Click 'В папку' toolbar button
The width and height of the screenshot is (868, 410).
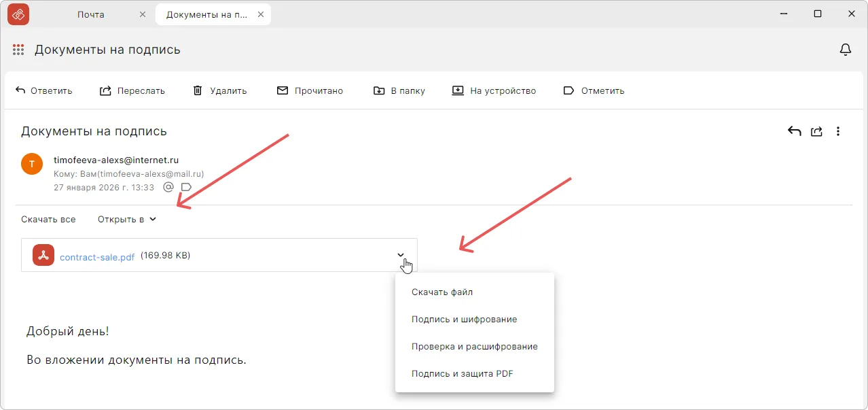pos(399,90)
